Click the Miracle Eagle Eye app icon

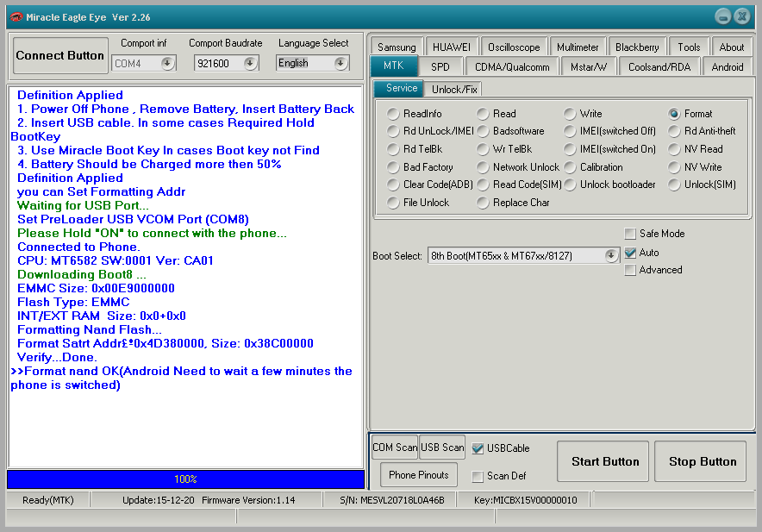(16, 17)
